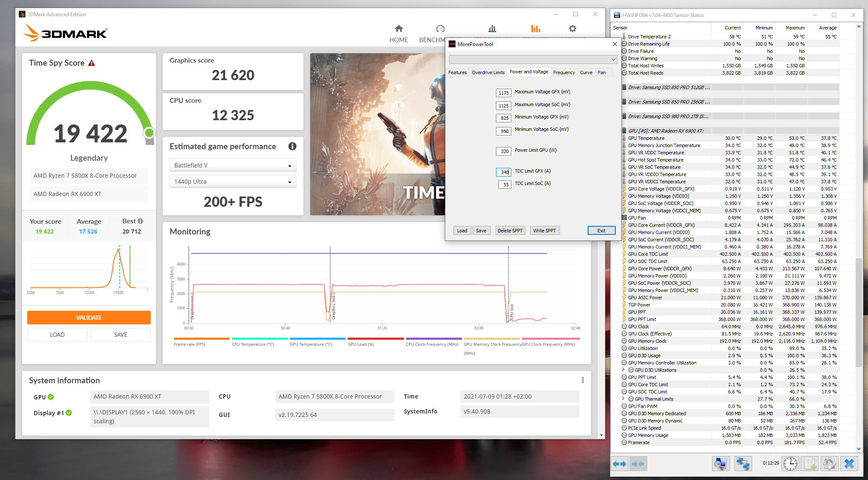
Task: Click green checkmark next to GPU
Action: (x=51, y=397)
